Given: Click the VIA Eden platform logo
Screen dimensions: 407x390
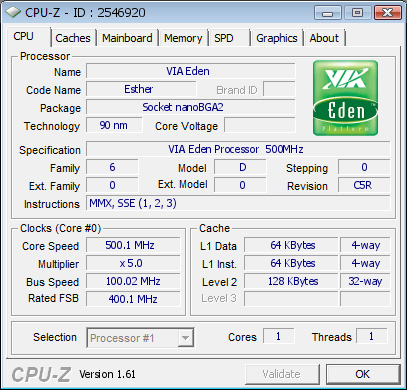Looking at the screenshot, I should click(x=345, y=98).
